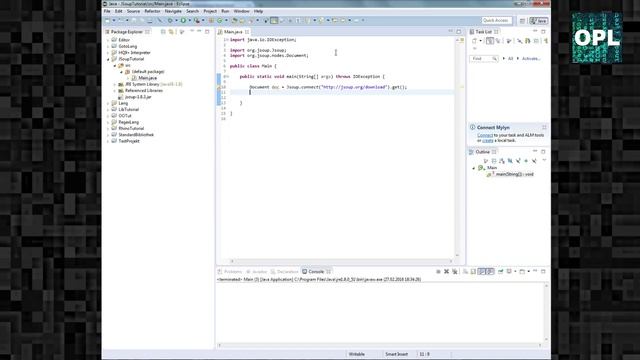
Task: Collapse all in Package Explorer
Action: [x=163, y=31]
